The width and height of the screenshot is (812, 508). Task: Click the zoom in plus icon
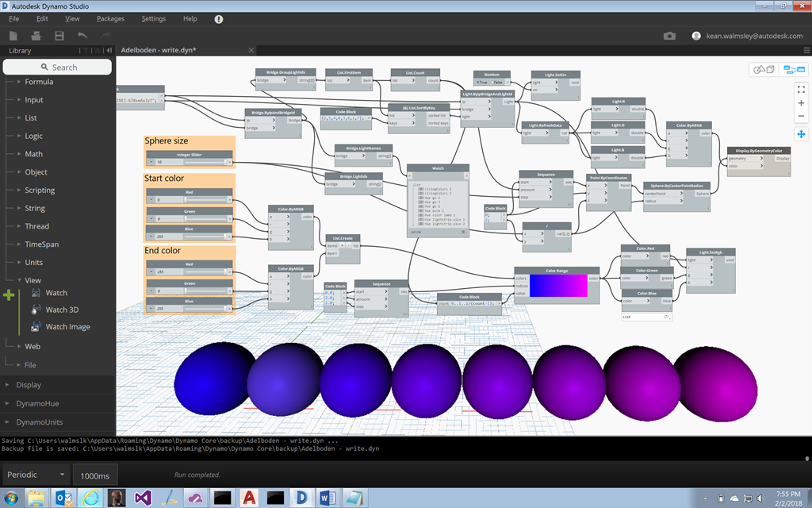click(x=801, y=103)
